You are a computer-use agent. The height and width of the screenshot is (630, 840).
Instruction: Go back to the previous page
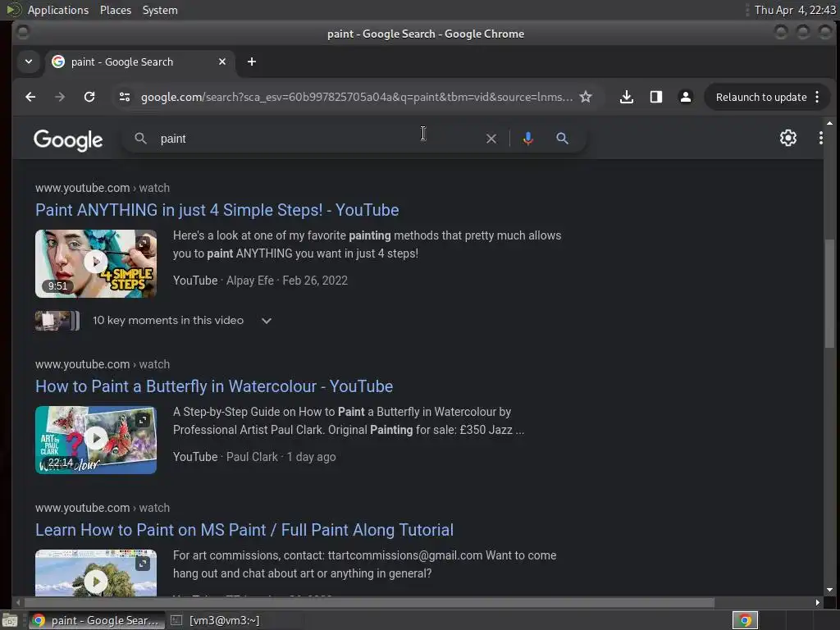pyautogui.click(x=30, y=97)
